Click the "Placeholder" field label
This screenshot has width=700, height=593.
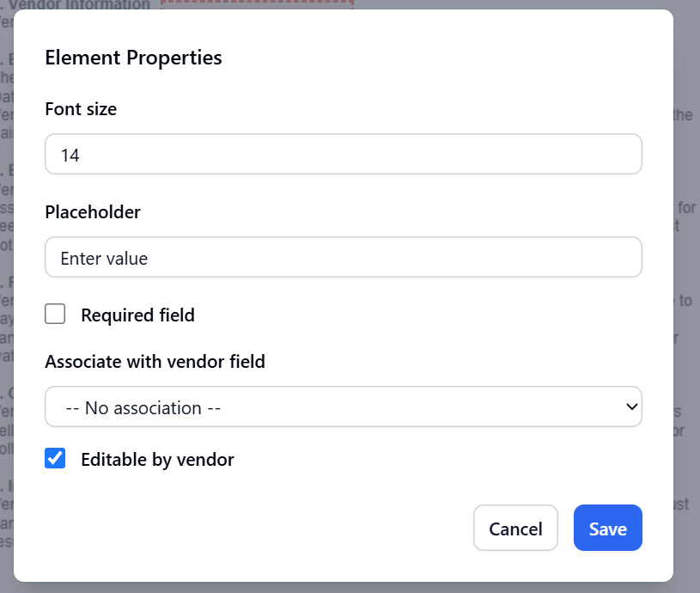click(93, 211)
